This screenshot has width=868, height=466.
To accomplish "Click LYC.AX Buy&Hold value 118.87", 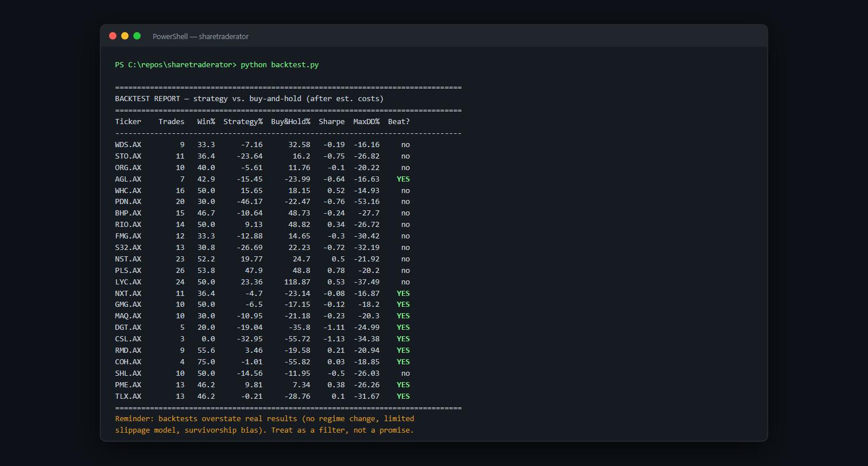I will [297, 282].
